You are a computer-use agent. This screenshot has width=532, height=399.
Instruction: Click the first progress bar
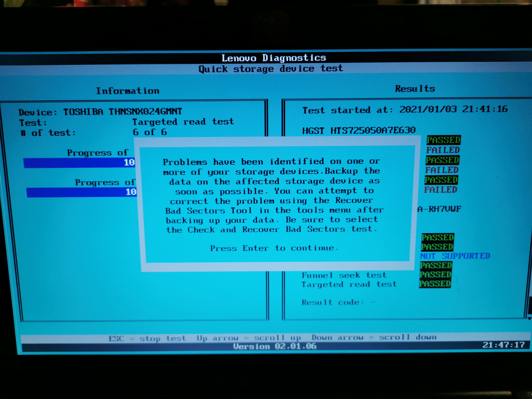79,163
